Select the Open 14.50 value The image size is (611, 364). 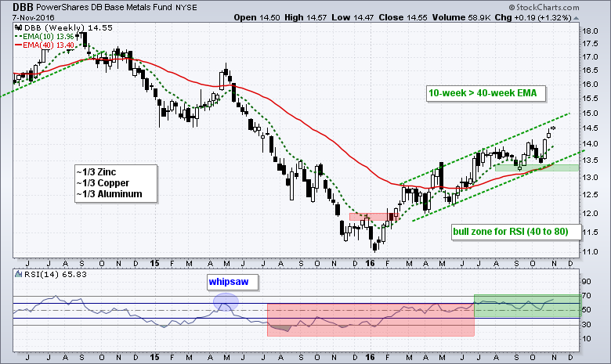point(257,17)
